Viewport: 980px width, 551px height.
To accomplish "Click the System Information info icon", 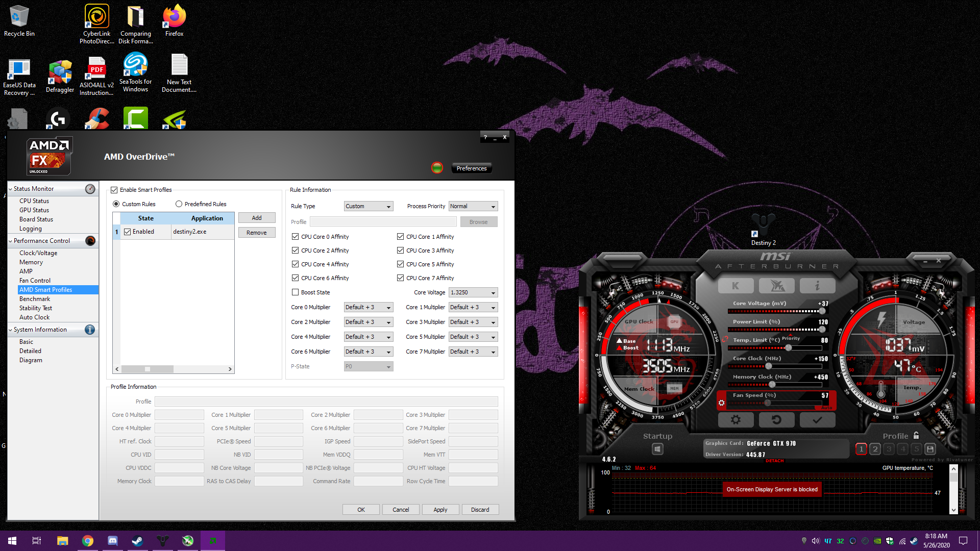I will [90, 330].
